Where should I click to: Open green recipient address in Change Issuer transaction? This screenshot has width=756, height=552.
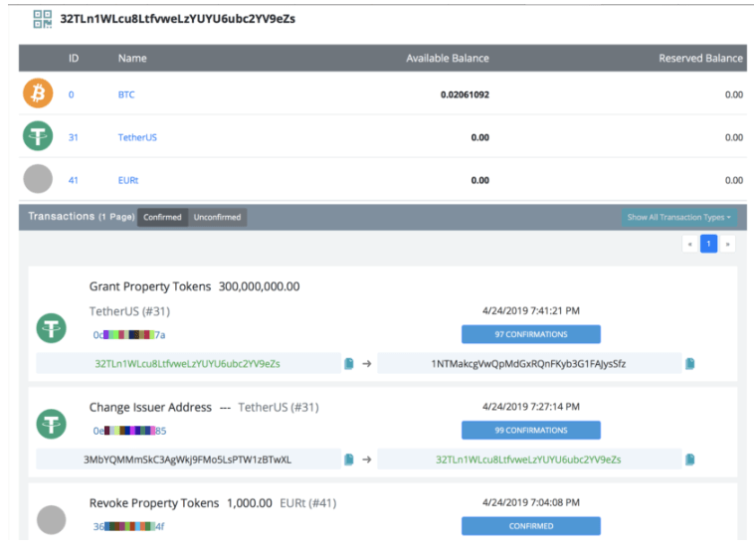(528, 460)
